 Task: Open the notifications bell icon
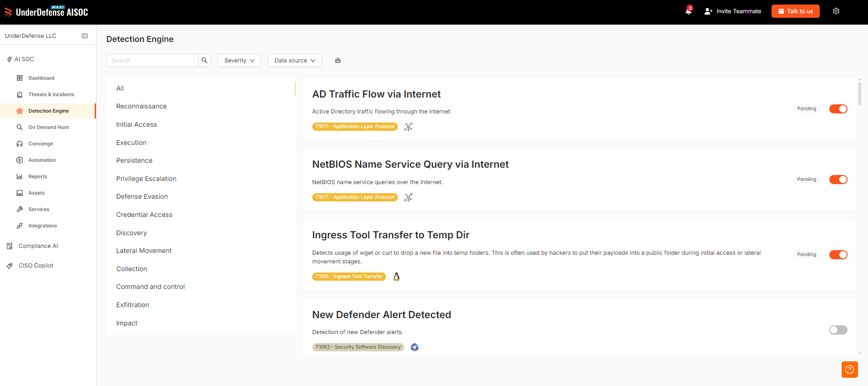pos(688,11)
